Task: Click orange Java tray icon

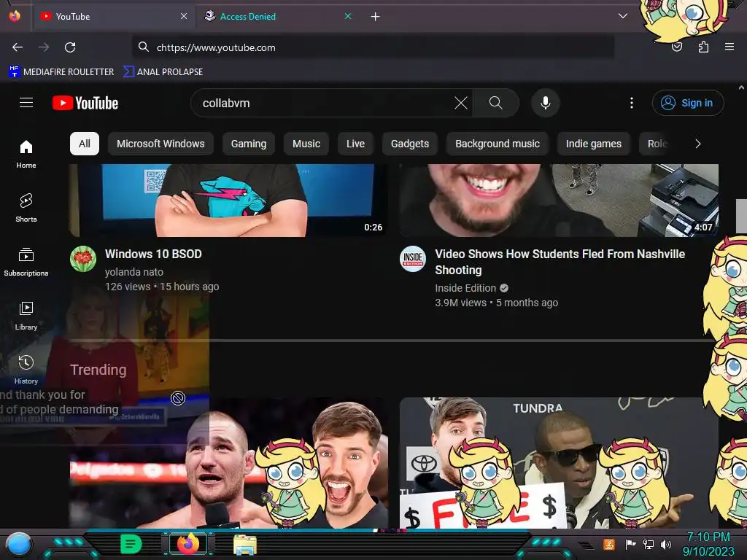Action: click(x=609, y=544)
